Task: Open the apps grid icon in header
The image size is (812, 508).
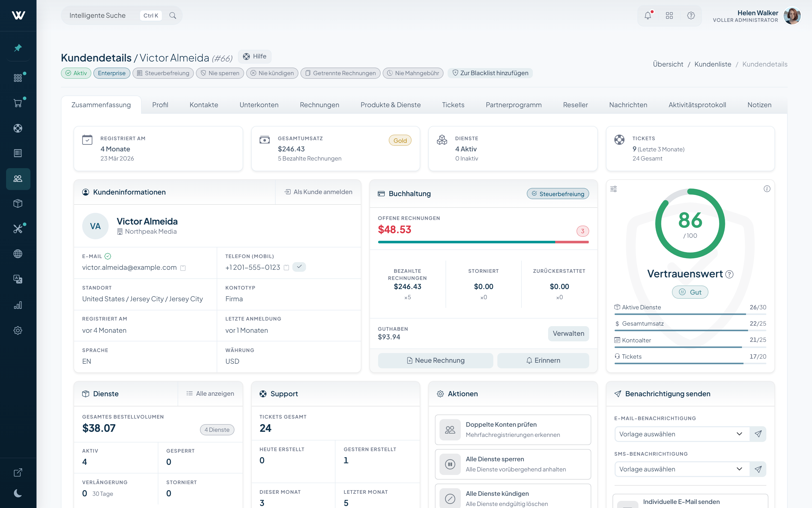Action: (669, 15)
